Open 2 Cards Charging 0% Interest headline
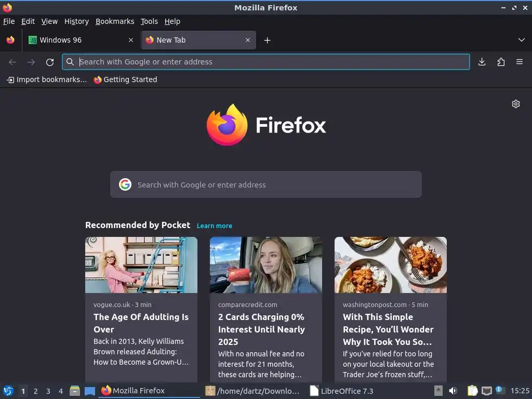This screenshot has width=532, height=399. tap(261, 329)
